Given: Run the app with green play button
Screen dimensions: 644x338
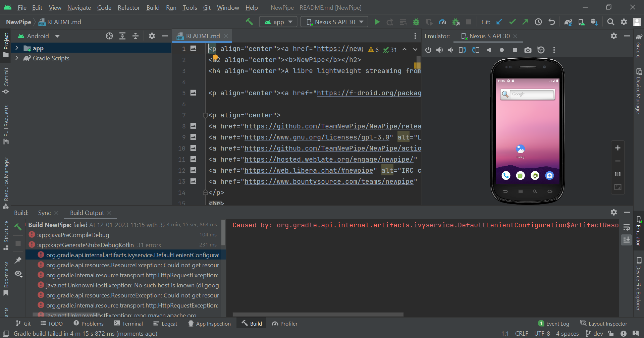Looking at the screenshot, I should pos(377,22).
